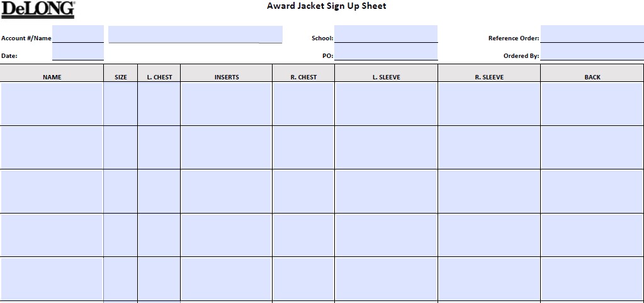Click the NAME column header

pyautogui.click(x=52, y=77)
